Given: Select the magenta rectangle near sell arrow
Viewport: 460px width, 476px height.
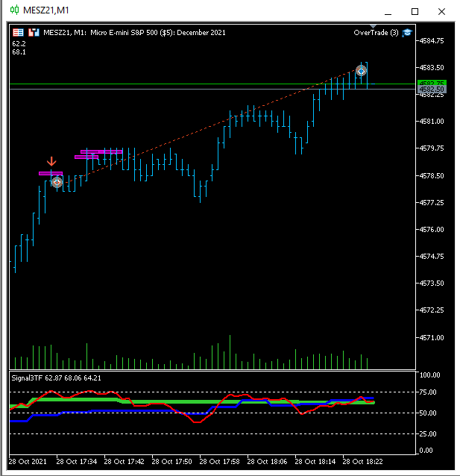Looking at the screenshot, I should tap(51, 173).
